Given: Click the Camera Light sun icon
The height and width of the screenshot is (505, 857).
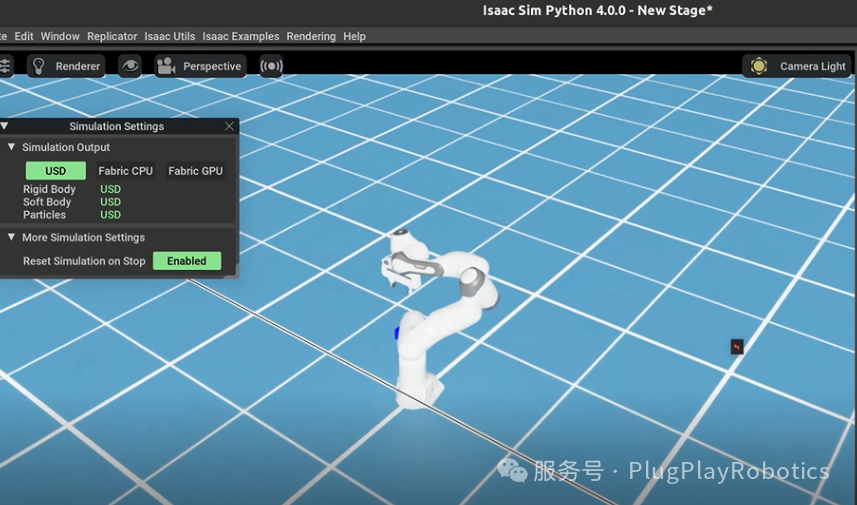Looking at the screenshot, I should coord(759,66).
